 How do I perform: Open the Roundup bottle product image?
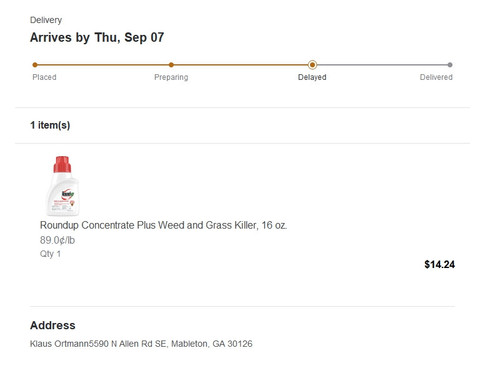coord(63,186)
